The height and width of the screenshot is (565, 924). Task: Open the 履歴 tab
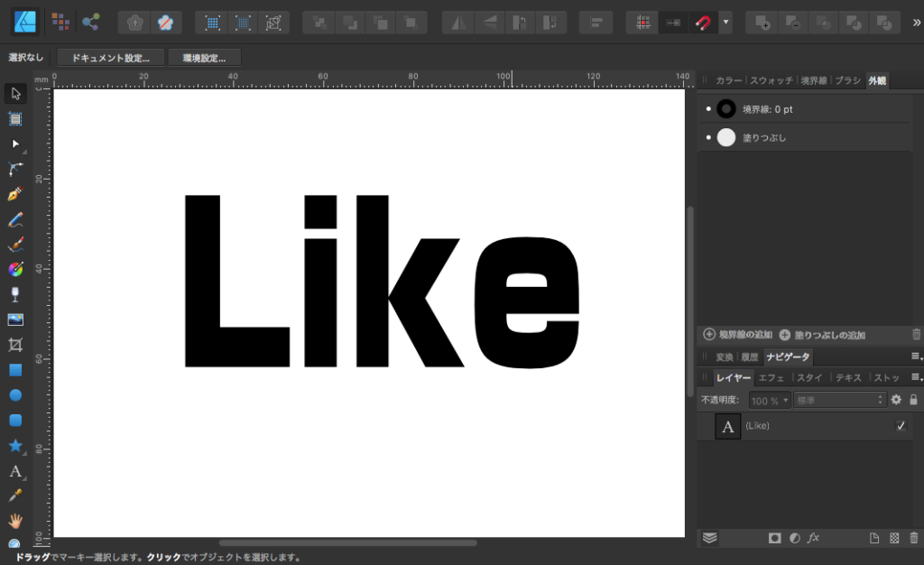(749, 357)
